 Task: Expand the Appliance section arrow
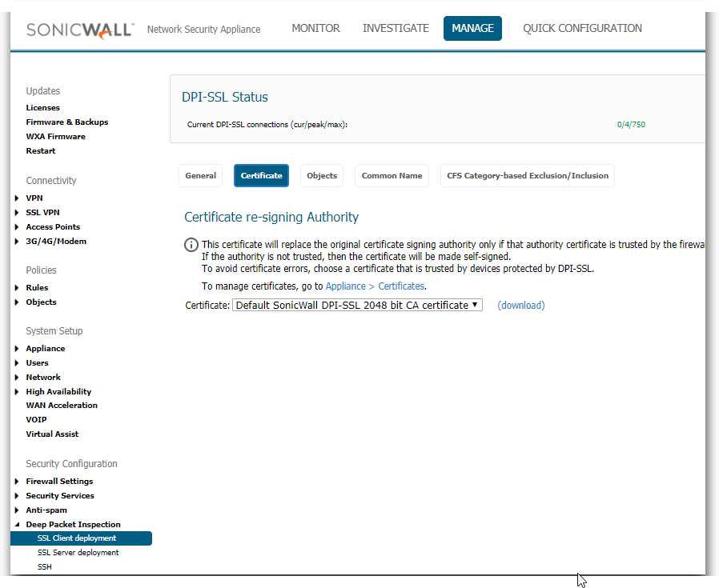pyautogui.click(x=17, y=349)
